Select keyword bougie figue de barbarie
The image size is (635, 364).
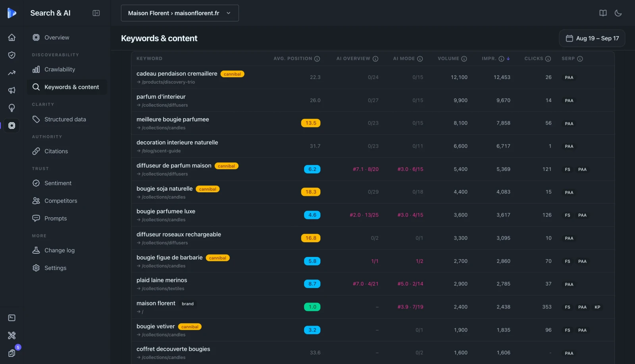(169, 257)
